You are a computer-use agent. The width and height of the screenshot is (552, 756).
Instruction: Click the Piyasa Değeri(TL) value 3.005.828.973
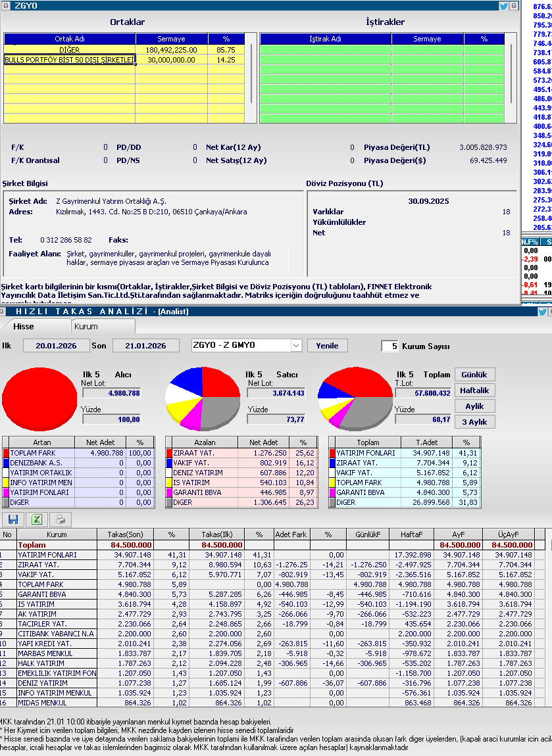[x=483, y=147]
